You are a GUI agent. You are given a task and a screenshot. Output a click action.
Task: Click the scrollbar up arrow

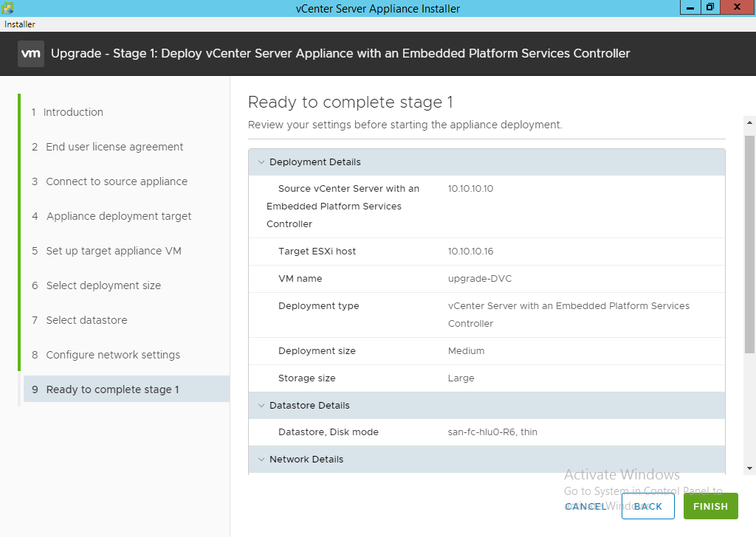749,122
